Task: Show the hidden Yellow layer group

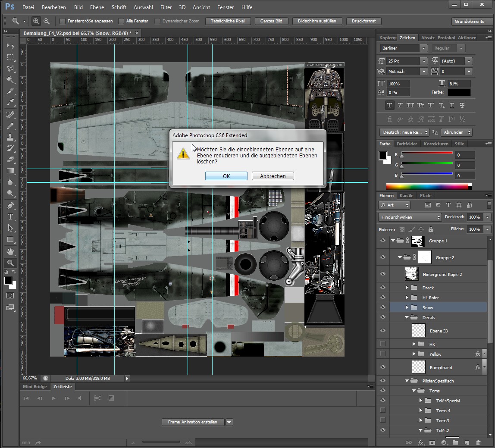Action: (x=382, y=354)
